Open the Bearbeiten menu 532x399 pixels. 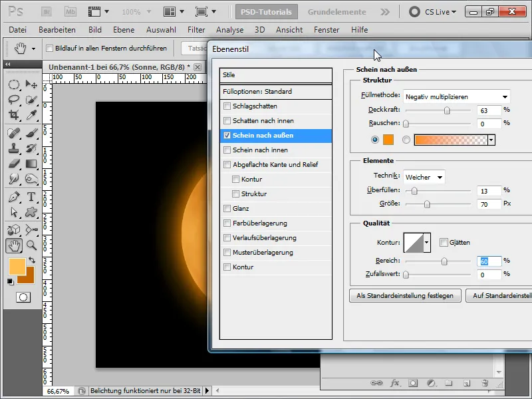tap(57, 30)
